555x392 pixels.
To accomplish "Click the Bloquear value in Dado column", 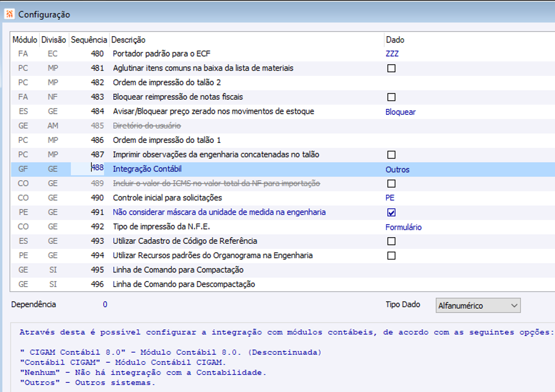I will (x=400, y=112).
